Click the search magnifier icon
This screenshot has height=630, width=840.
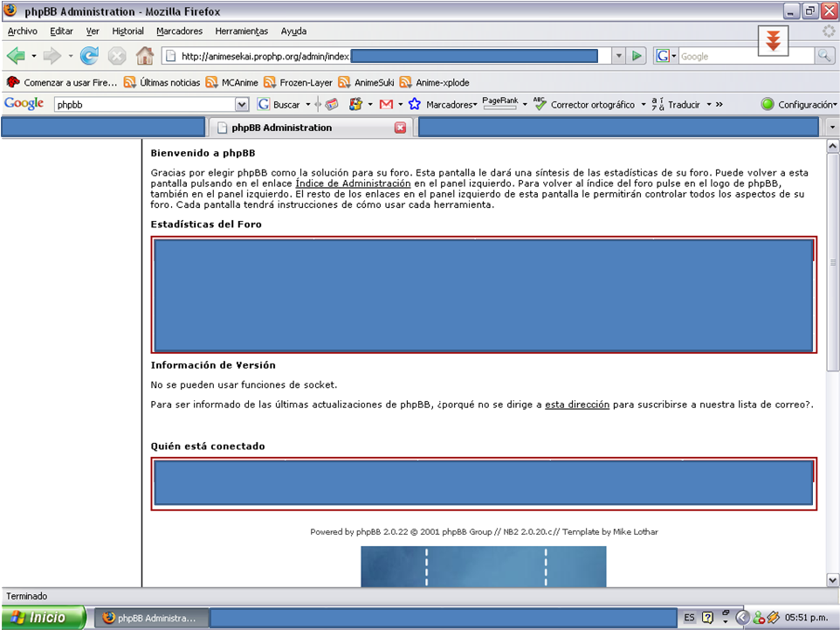[824, 56]
